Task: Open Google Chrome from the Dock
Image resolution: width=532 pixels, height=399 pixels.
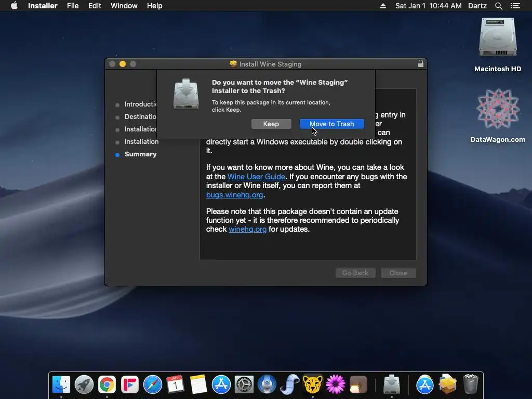Action: [107, 384]
